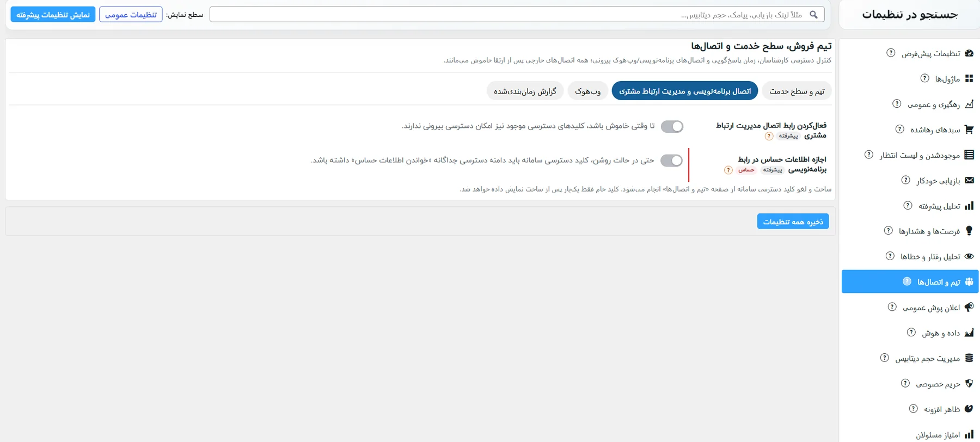Open the question mark beside تنظیمات پیش‌فرض
This screenshot has height=442, width=980.
click(891, 53)
